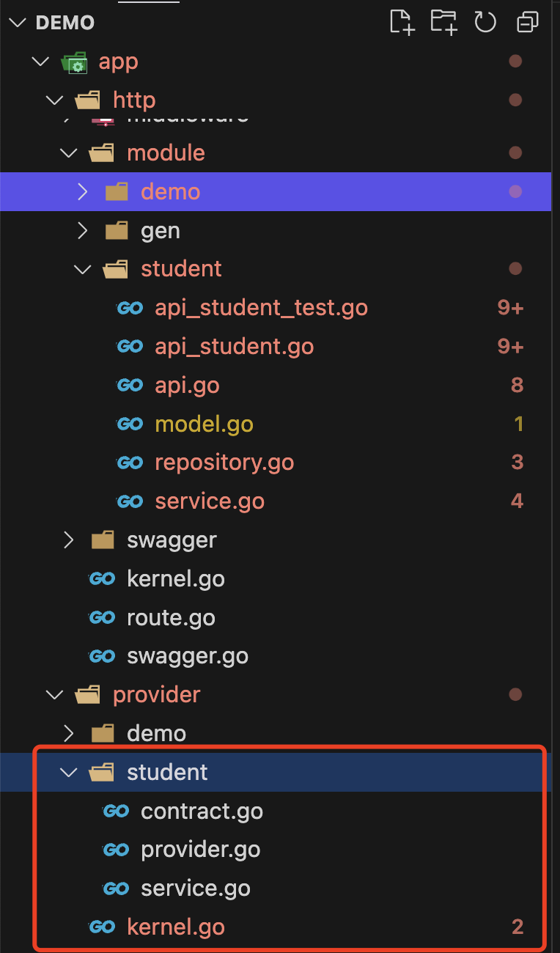
Task: Collapse all folders in explorer
Action: pyautogui.click(x=527, y=22)
